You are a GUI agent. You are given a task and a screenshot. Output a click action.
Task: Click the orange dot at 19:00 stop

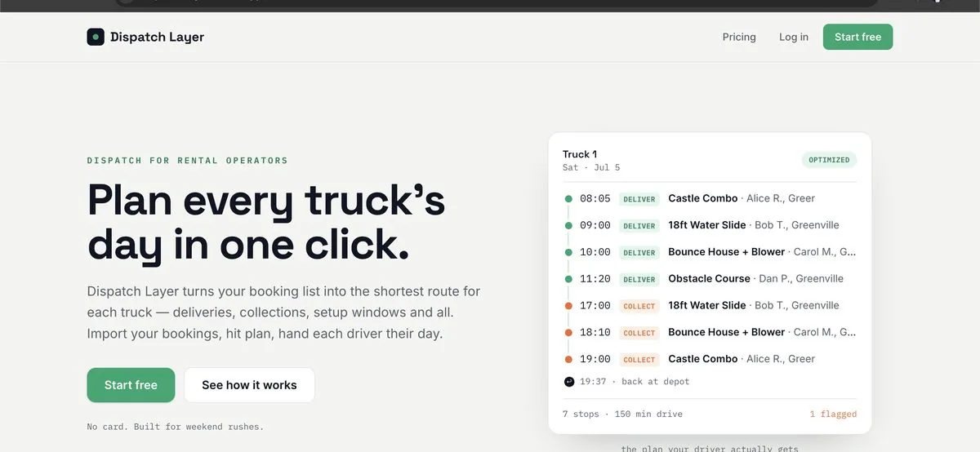tap(568, 359)
